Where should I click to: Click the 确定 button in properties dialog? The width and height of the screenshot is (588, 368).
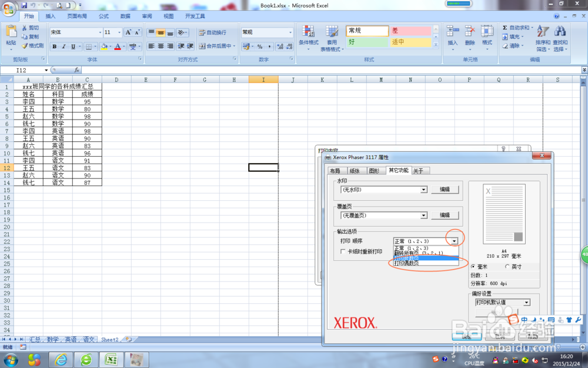466,336
